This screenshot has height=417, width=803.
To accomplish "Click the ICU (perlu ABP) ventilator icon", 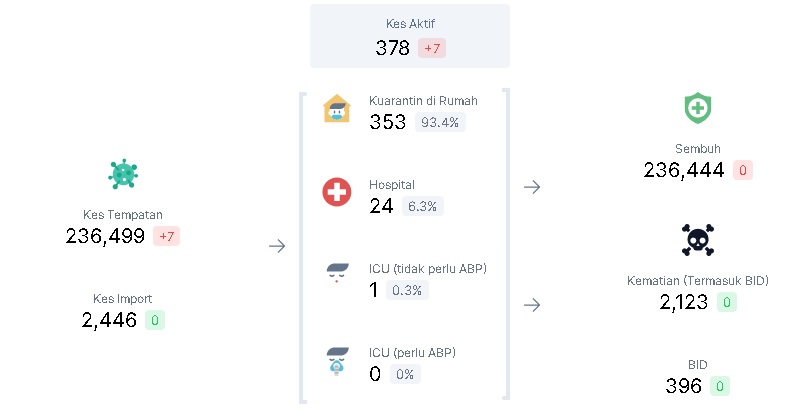I will [337, 361].
